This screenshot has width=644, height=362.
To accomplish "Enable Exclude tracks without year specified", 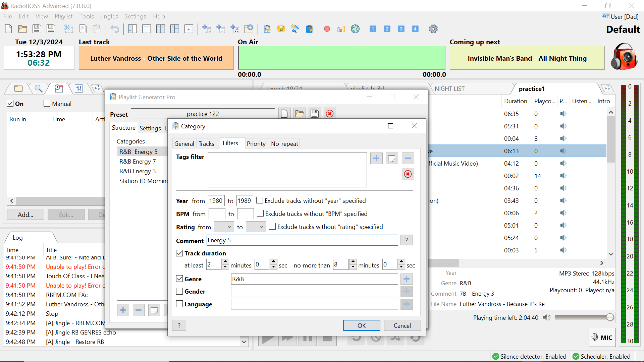I will (x=259, y=201).
